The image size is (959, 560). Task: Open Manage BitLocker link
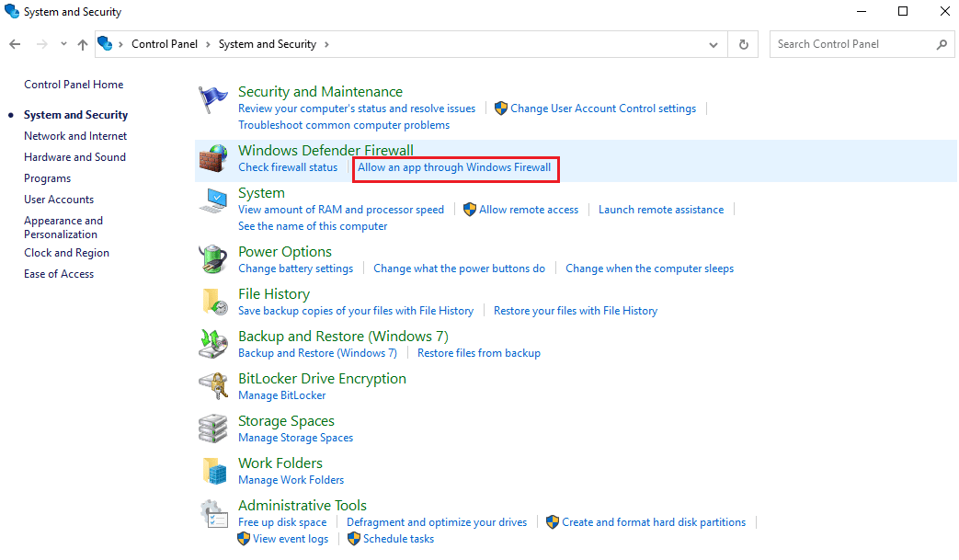(x=282, y=394)
